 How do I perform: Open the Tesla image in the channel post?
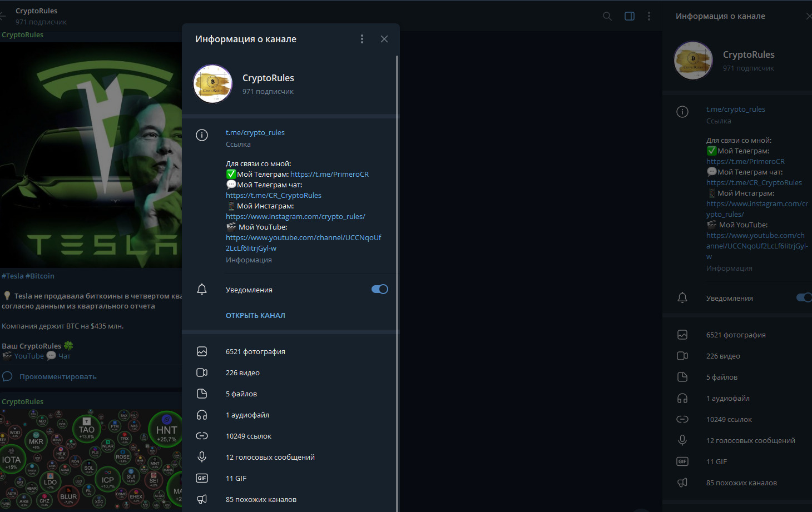coord(91,155)
